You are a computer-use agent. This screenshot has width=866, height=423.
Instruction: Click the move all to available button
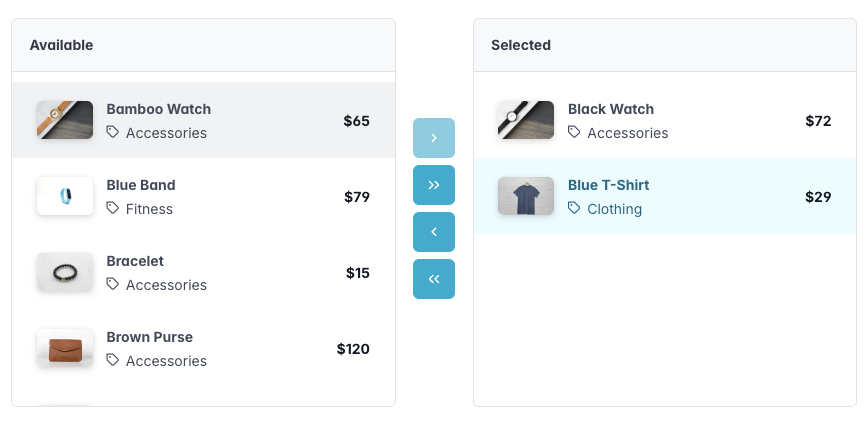click(434, 279)
